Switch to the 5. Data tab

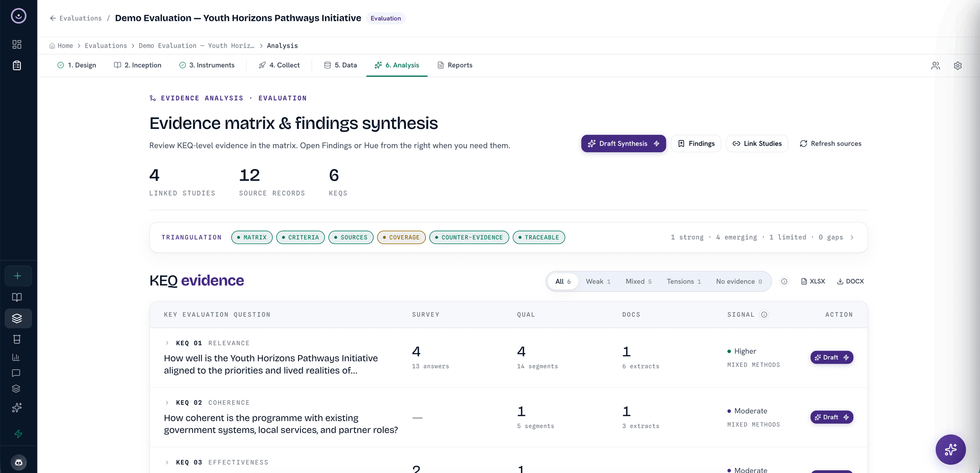coord(341,65)
